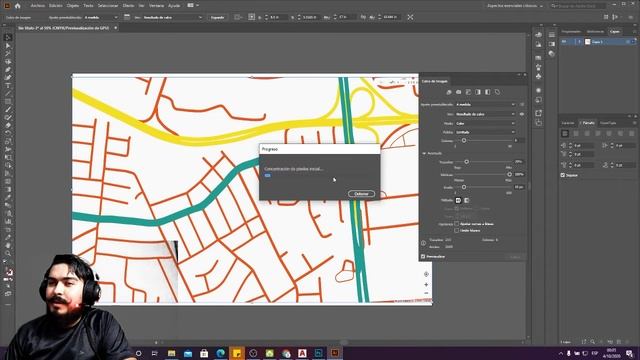The height and width of the screenshot is (360, 640).
Task: Open the View dropdown in Image Trace panel
Action: pyautogui.click(x=485, y=114)
